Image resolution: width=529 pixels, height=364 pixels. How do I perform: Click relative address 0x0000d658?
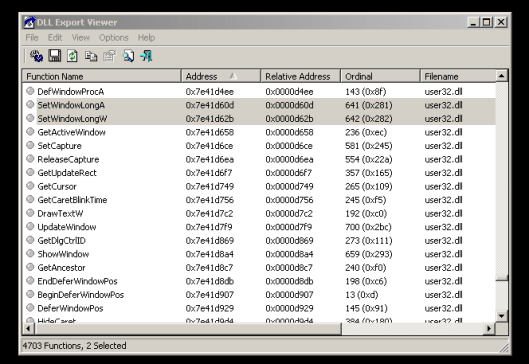point(289,132)
